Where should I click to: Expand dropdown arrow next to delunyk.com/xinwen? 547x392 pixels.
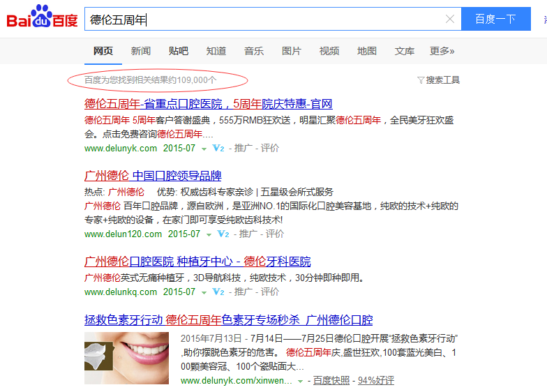coord(300,381)
